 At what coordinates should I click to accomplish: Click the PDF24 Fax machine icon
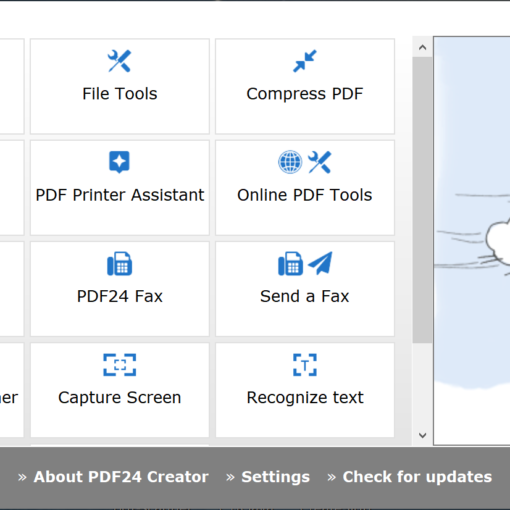tap(119, 264)
